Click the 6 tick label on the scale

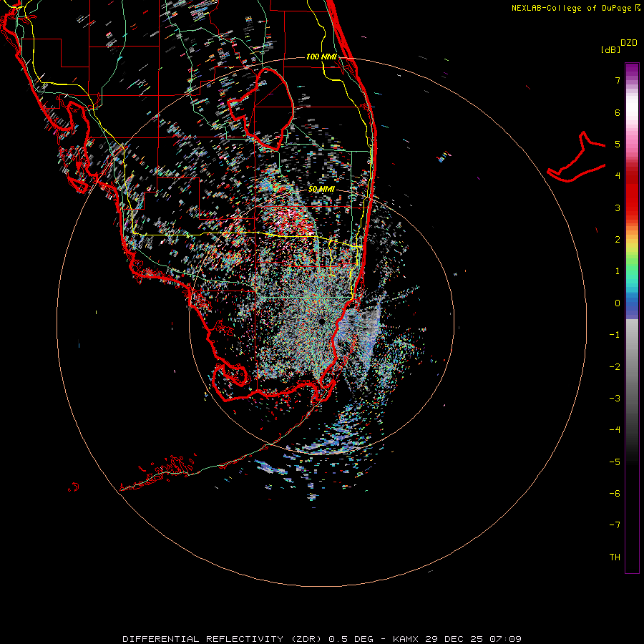[x=618, y=112]
